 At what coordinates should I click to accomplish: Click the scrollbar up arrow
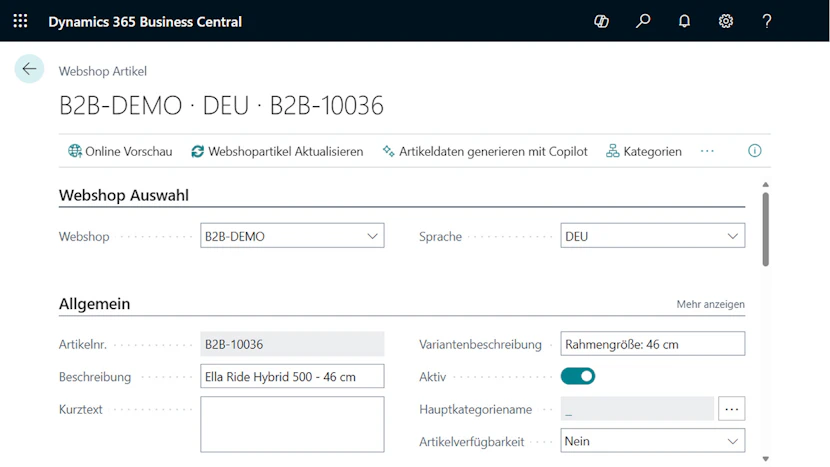[x=765, y=185]
